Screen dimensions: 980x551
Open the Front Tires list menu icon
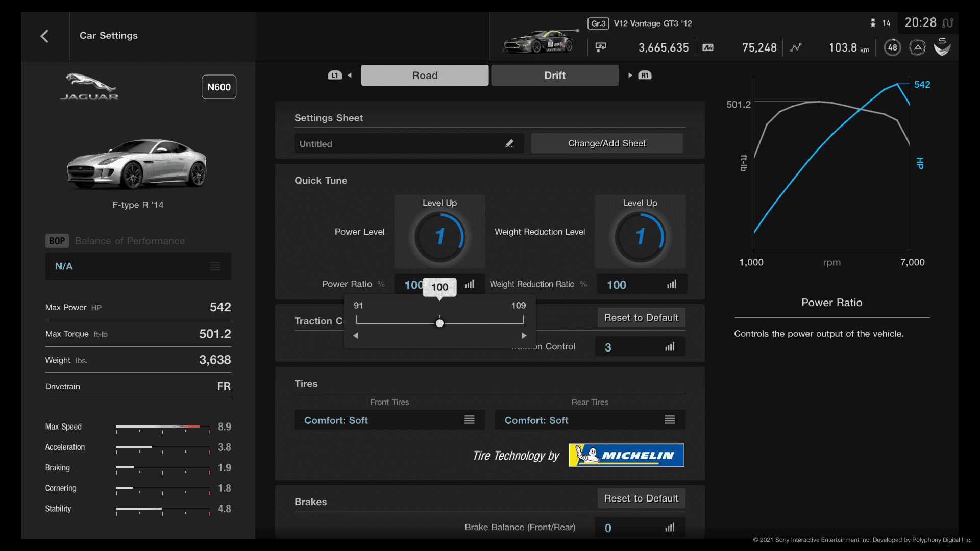tap(470, 420)
